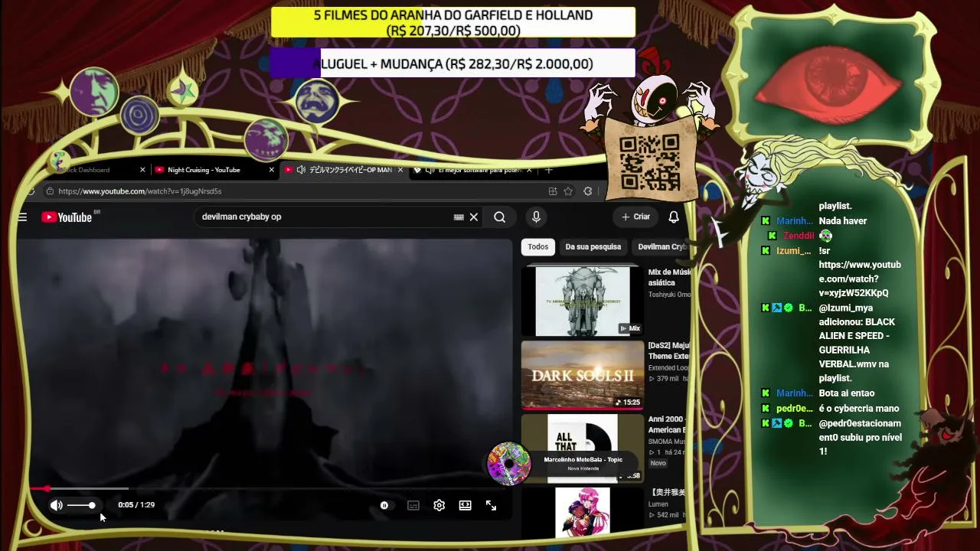Screen dimensions: 980x551
Task: Click the 'Marcelinho MeteBala - Topic' now-playing label
Action: point(583,460)
